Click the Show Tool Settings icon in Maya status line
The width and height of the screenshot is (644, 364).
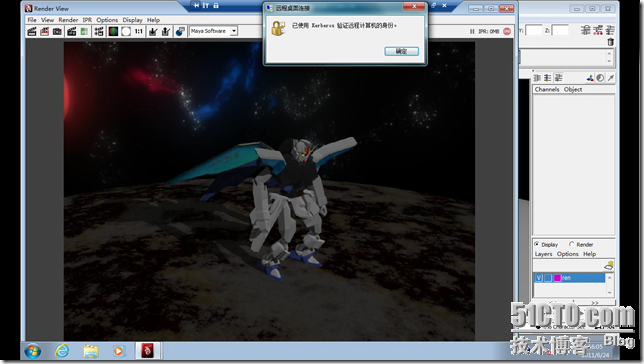[x=598, y=30]
